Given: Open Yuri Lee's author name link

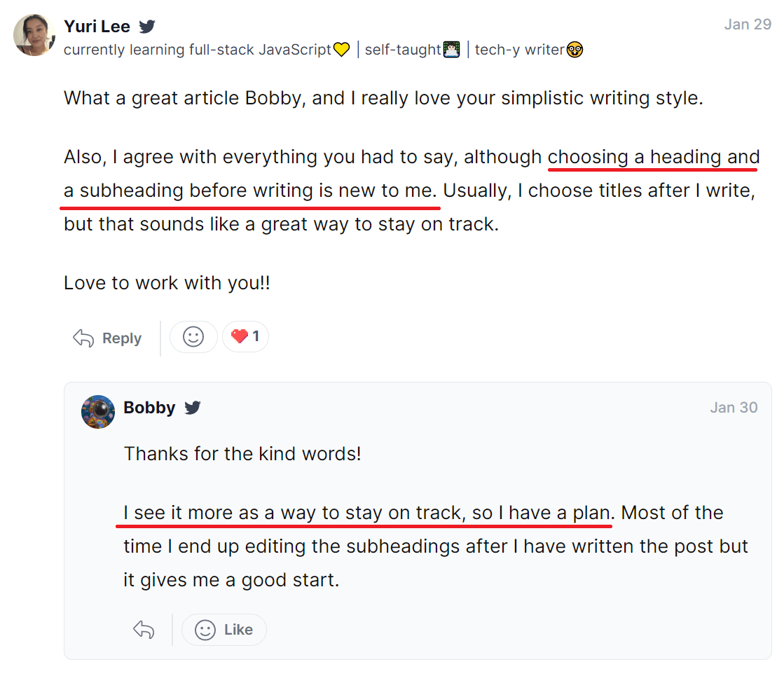Looking at the screenshot, I should tap(97, 27).
